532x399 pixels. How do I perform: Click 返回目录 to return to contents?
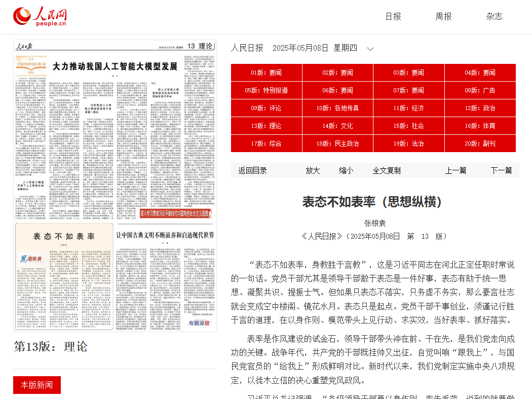coord(252,170)
